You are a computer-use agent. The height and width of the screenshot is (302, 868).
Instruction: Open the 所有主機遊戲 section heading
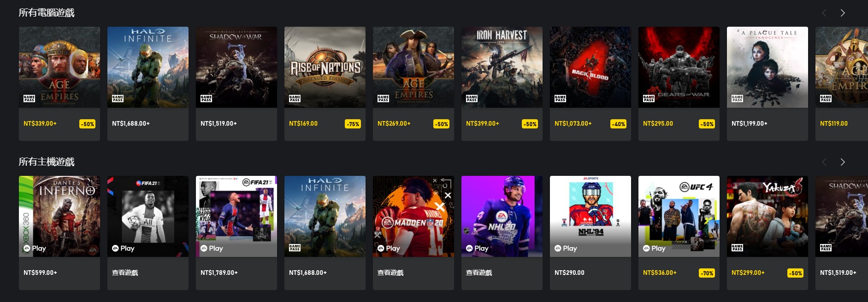[47, 162]
